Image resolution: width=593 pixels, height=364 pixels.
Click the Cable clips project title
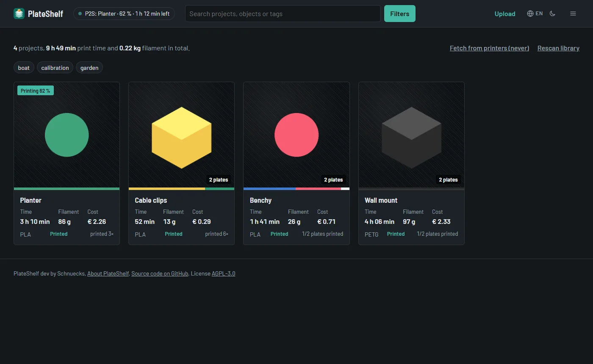(151, 200)
